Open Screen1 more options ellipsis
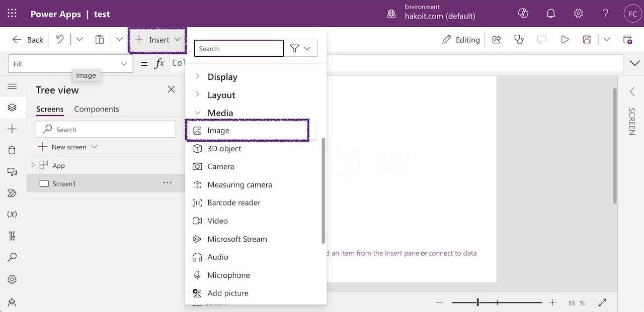Screen dimensions: 644x312 [168, 183]
